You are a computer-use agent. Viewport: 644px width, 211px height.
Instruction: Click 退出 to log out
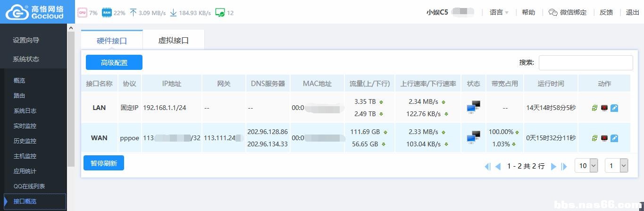point(633,13)
